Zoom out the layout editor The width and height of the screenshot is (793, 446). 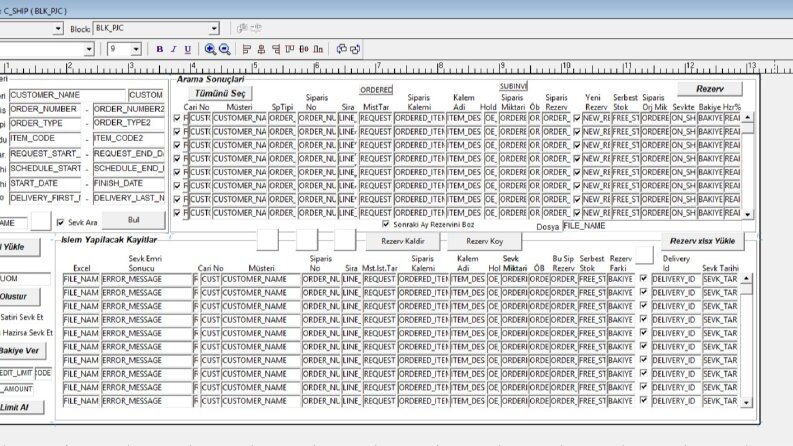(x=225, y=49)
